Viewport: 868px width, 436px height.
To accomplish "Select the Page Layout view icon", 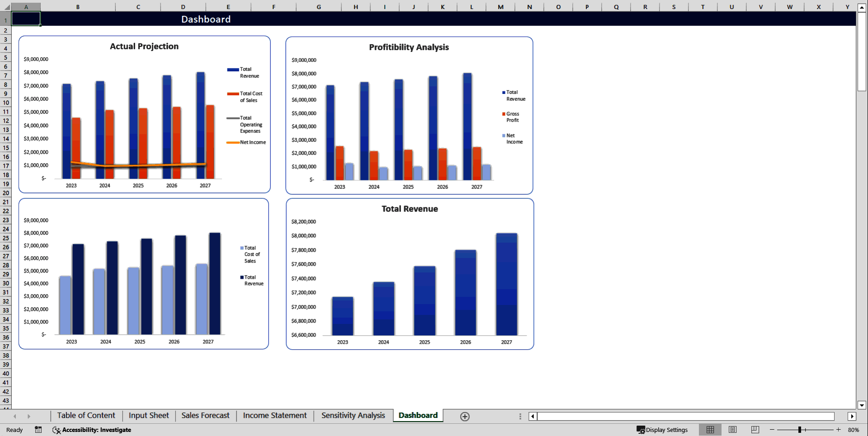I will pyautogui.click(x=732, y=430).
